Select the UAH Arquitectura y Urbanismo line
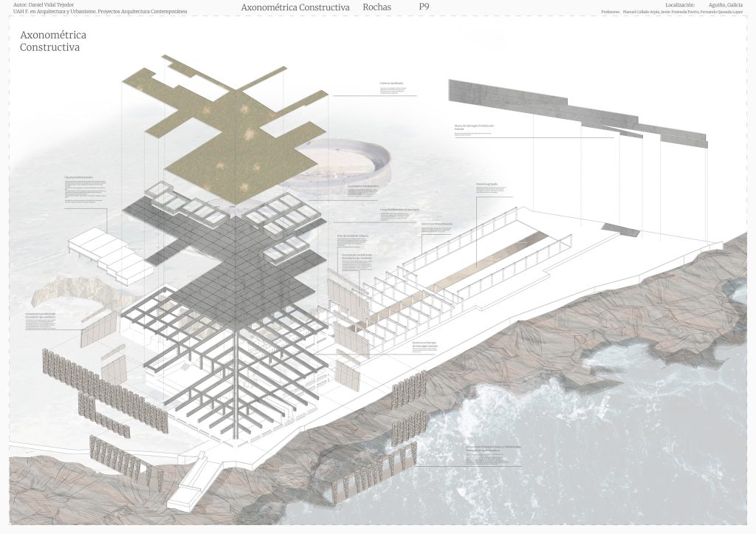Image resolution: width=756 pixels, height=534 pixels. click(100, 13)
